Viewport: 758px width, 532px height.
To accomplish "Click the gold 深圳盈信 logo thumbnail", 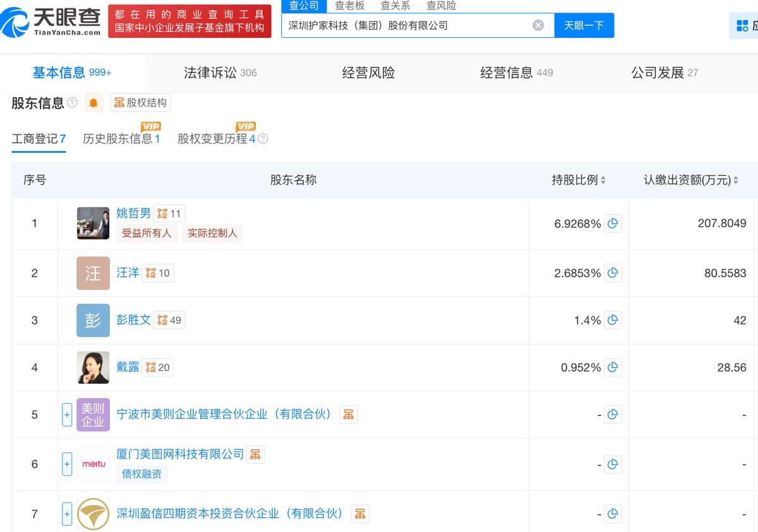I will [x=93, y=514].
